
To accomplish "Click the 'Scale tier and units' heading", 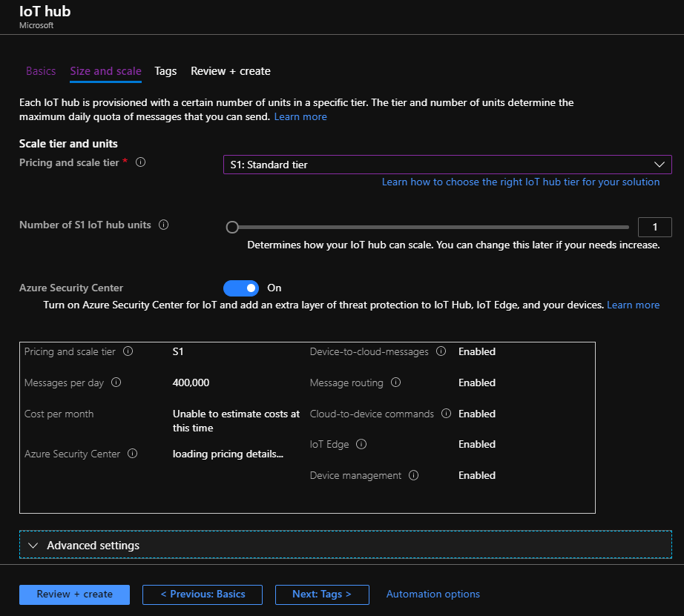I will pyautogui.click(x=68, y=143).
